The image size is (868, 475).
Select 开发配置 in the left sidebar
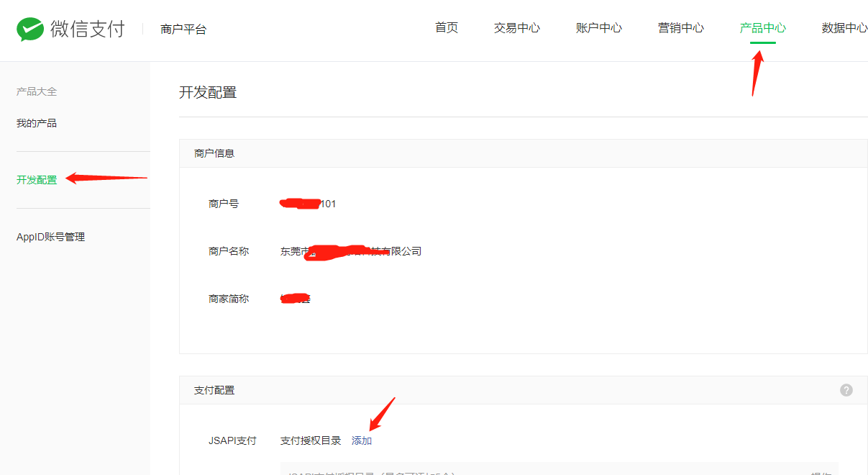click(37, 180)
